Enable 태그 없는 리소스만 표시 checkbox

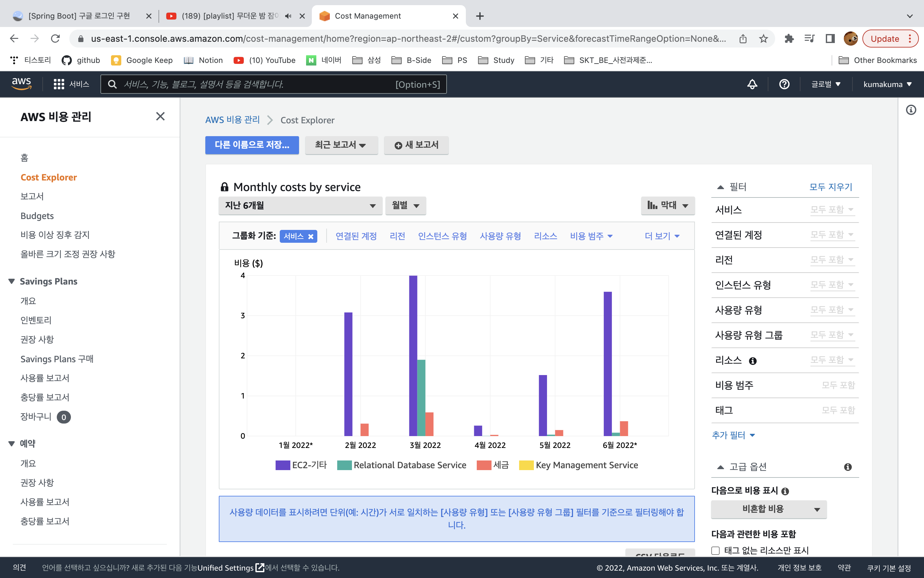tap(715, 550)
